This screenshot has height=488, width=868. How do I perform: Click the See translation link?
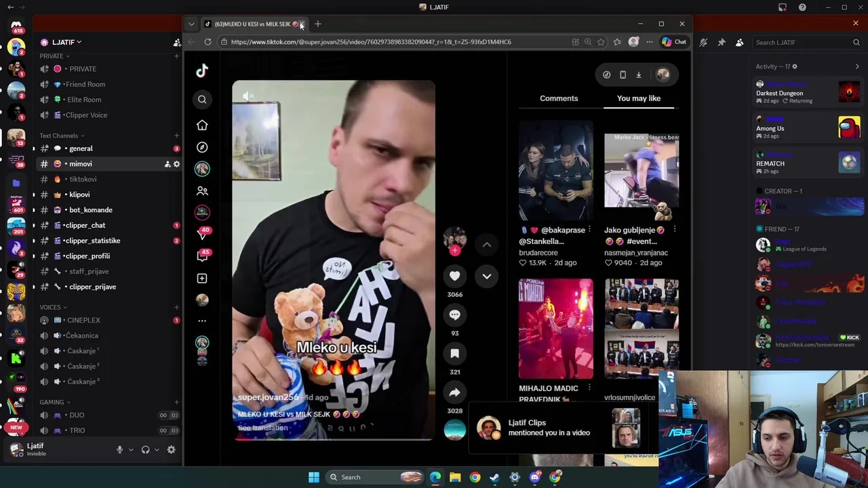tap(262, 428)
